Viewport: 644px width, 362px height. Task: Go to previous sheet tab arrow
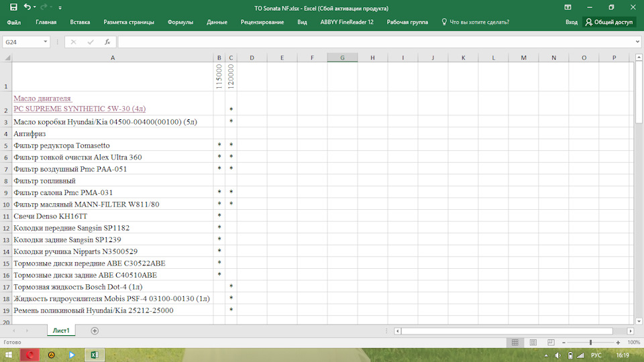(14, 330)
